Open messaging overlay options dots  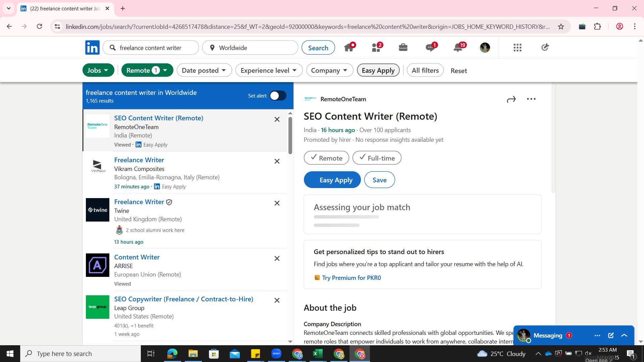click(597, 336)
